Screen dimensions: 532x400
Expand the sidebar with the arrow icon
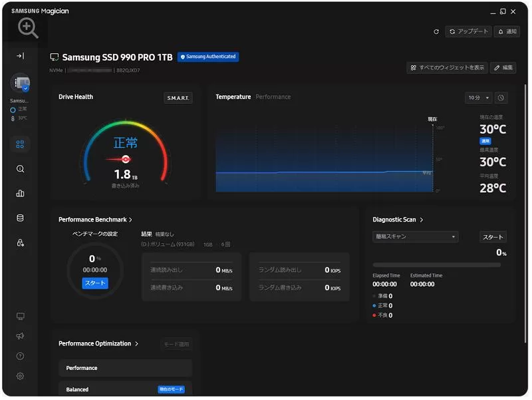[21, 56]
